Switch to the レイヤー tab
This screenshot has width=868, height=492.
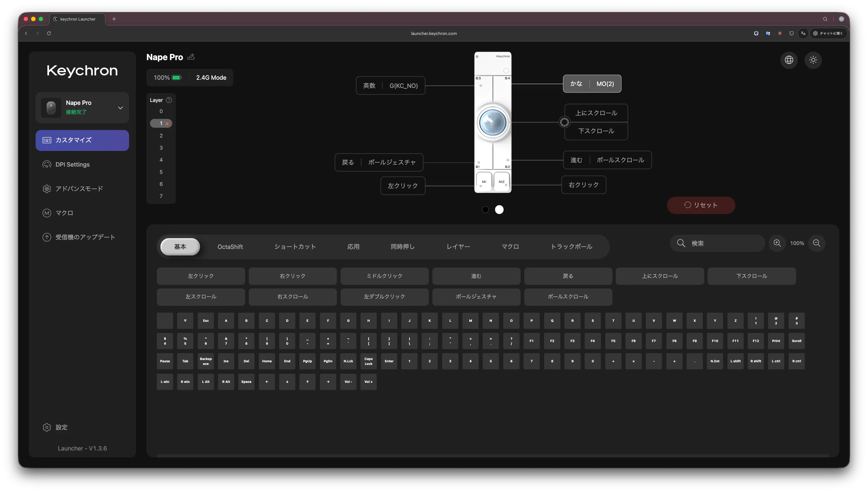(458, 247)
